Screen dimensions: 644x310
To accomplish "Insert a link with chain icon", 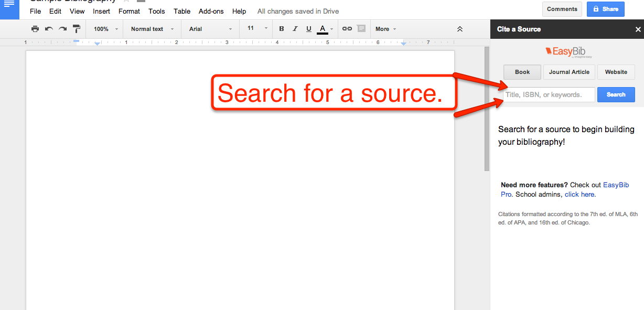I will (x=347, y=29).
